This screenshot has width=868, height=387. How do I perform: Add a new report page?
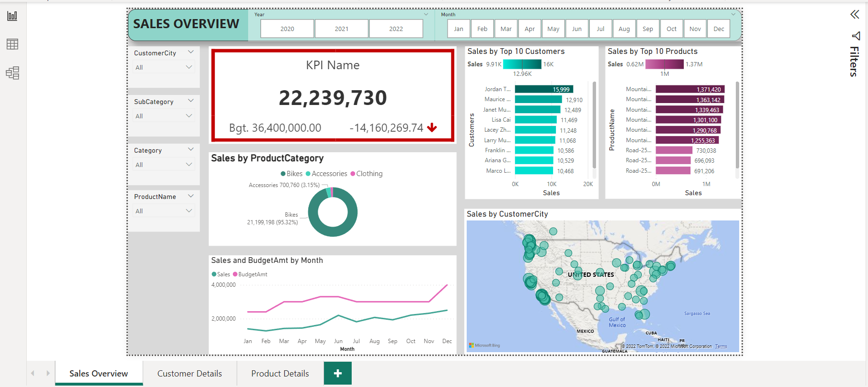[x=337, y=373]
